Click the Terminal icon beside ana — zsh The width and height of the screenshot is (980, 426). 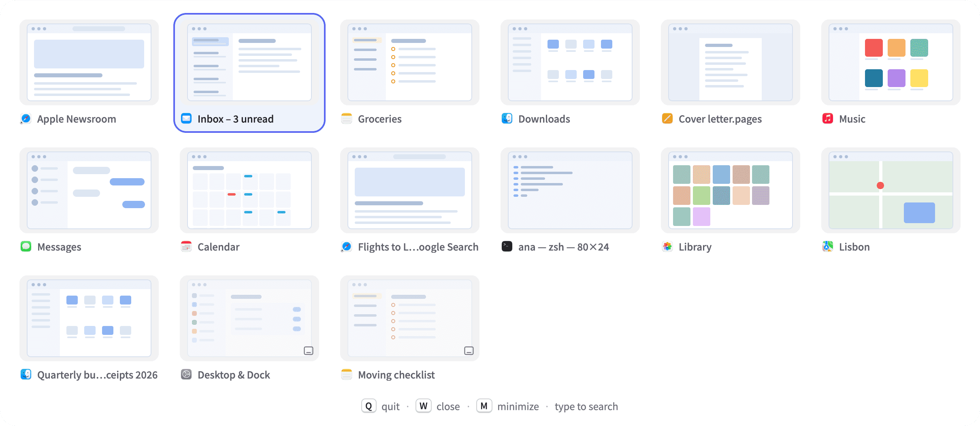pos(507,247)
